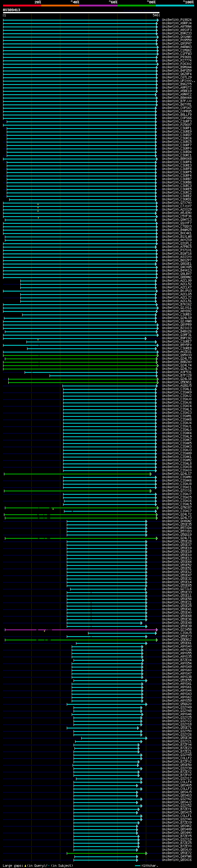Click the query name AV389413
This screenshot has height=868, width=197.
(x=11, y=10)
